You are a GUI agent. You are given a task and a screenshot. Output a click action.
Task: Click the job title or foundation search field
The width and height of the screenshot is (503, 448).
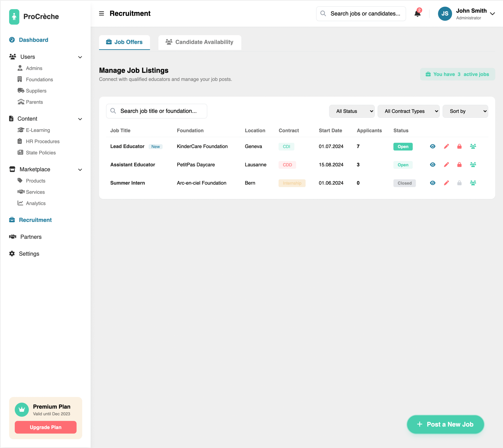157,111
